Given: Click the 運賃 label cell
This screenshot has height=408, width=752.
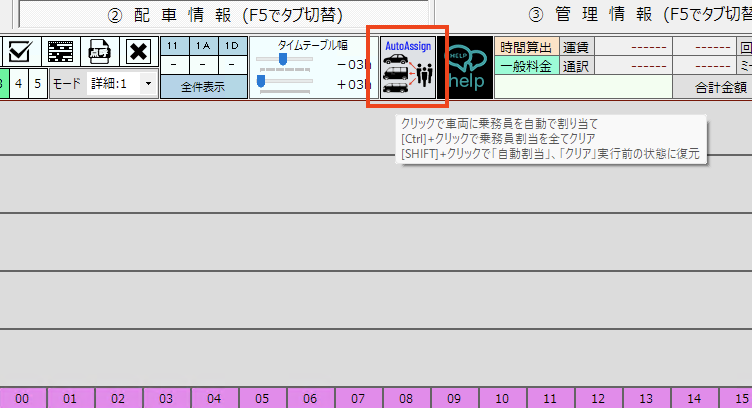Looking at the screenshot, I should pyautogui.click(x=576, y=47).
